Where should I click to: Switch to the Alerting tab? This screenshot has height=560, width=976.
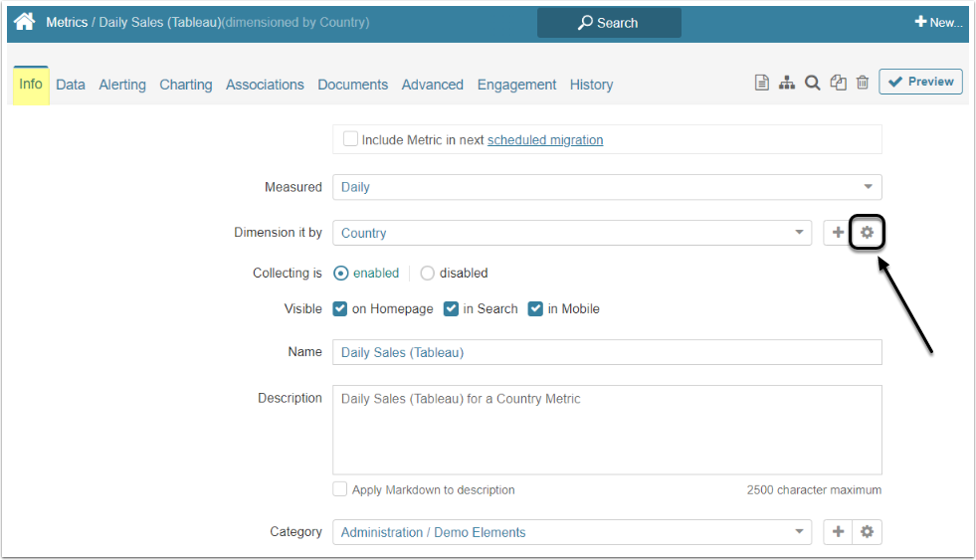pyautogui.click(x=122, y=85)
